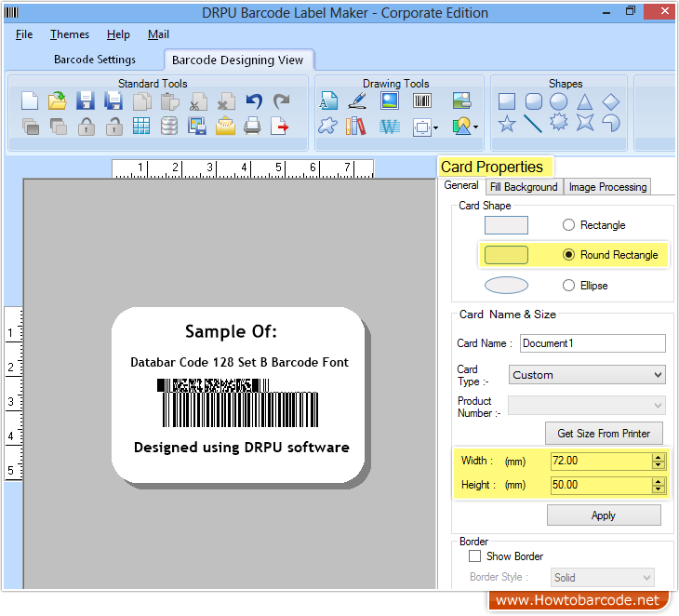
Task: Select the Ellipse card shape radio
Action: [568, 285]
